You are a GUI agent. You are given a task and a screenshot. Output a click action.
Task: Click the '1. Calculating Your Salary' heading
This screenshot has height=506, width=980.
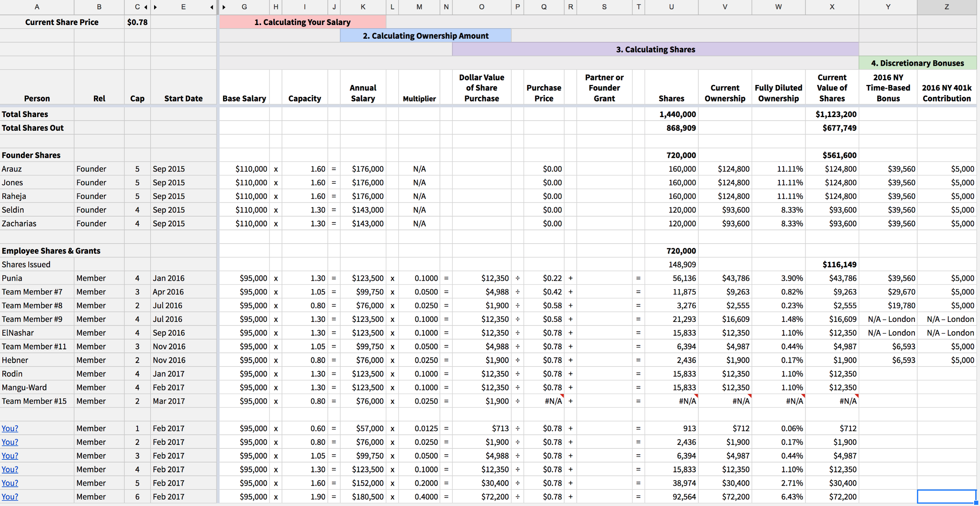(302, 22)
